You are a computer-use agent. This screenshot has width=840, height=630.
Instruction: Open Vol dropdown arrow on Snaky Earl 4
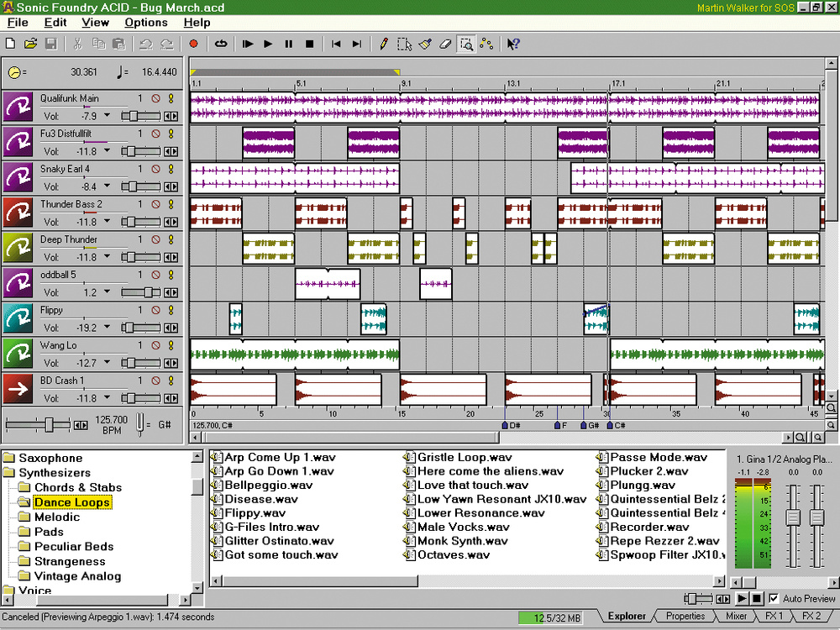(108, 186)
